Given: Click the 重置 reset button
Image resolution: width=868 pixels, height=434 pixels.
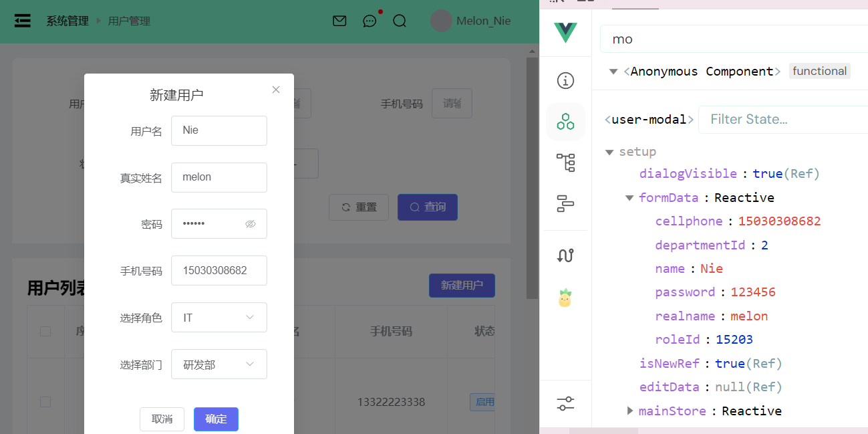Looking at the screenshot, I should (359, 207).
